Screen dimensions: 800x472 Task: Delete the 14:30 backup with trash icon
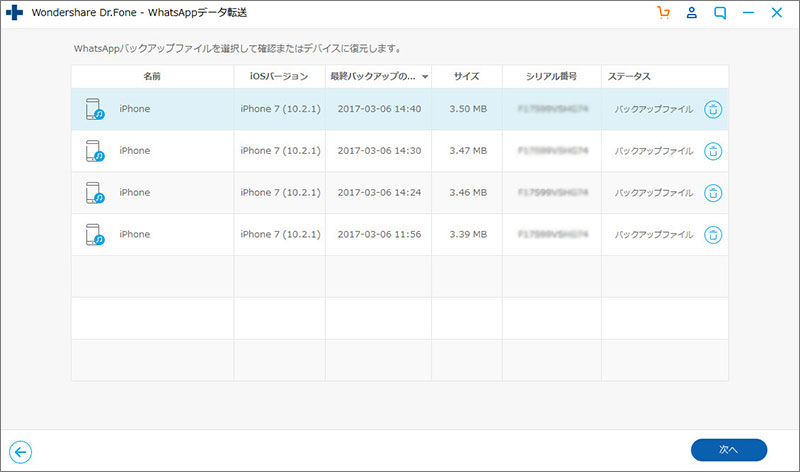pos(713,151)
